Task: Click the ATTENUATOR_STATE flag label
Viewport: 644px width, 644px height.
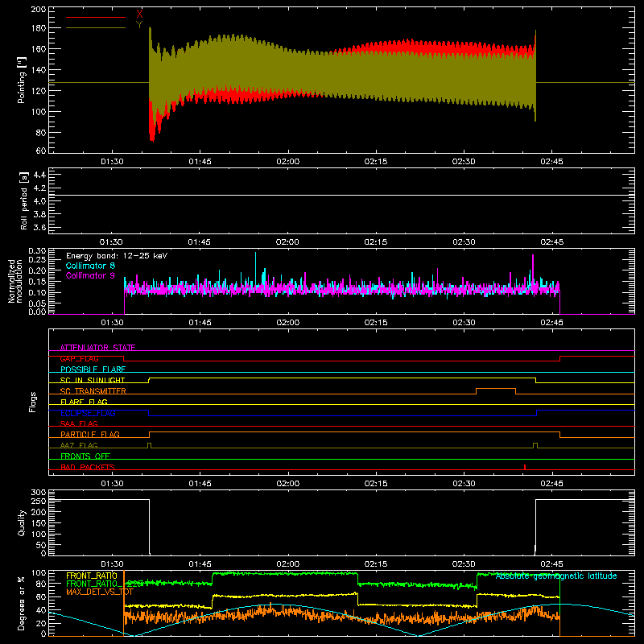Action: [x=97, y=348]
